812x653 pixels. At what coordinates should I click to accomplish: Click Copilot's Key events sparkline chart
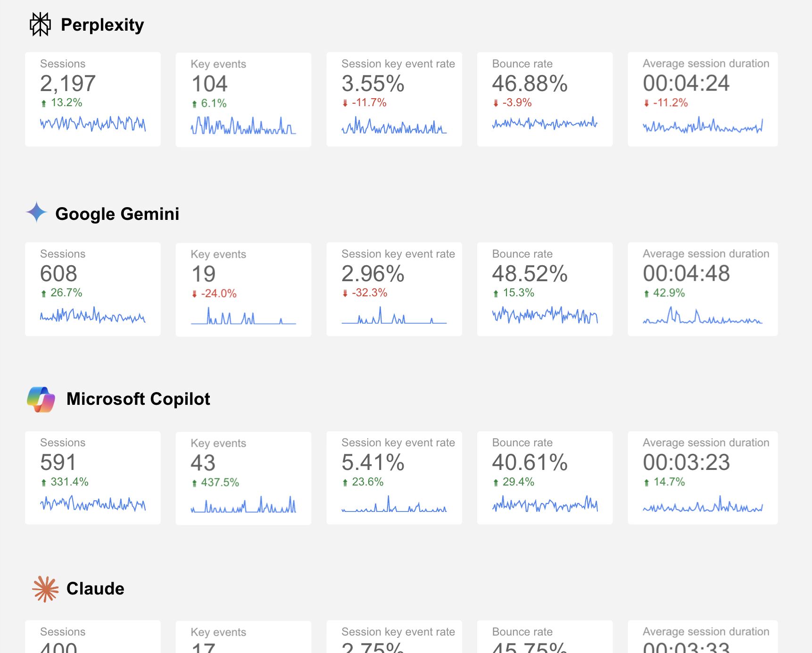[243, 505]
